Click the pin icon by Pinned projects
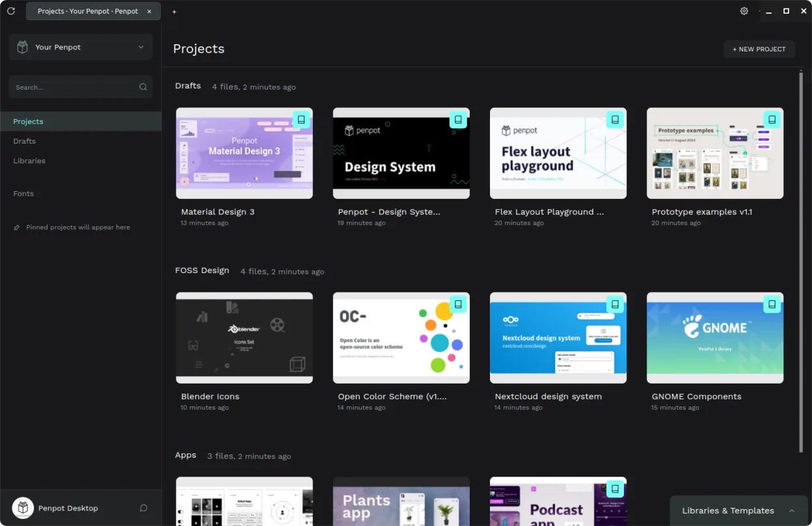 tap(17, 228)
